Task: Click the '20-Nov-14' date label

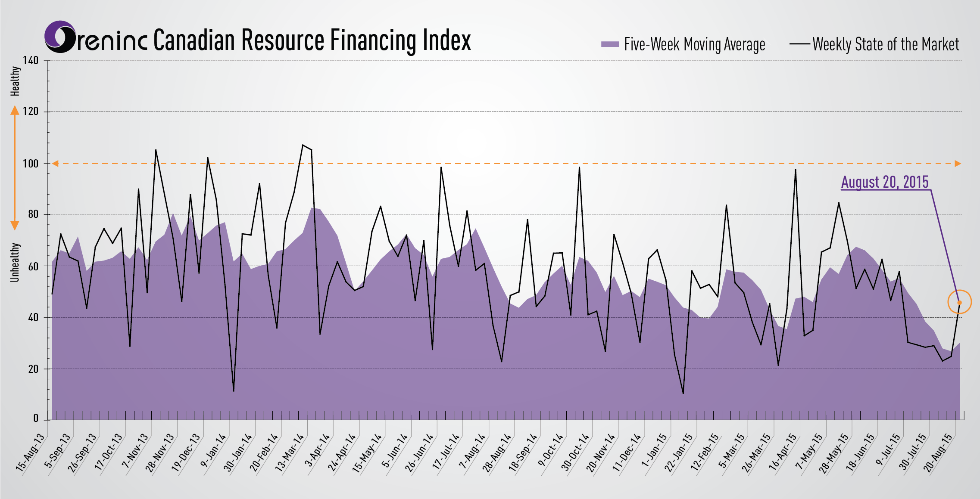Action: (x=600, y=453)
